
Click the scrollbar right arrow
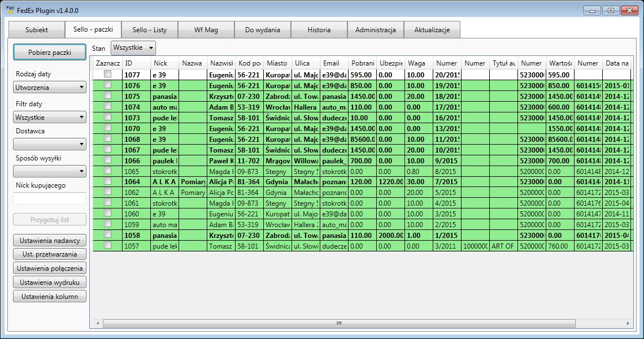click(628, 323)
